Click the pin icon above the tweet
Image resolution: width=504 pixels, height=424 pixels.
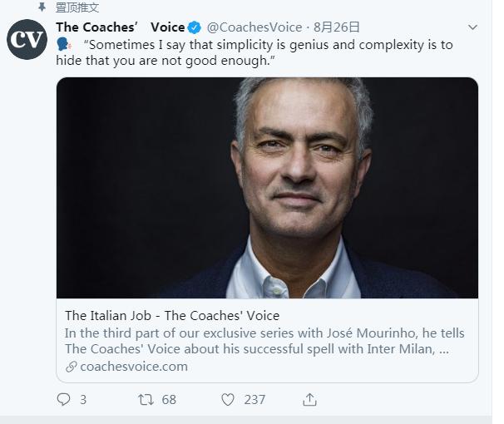pos(42,7)
